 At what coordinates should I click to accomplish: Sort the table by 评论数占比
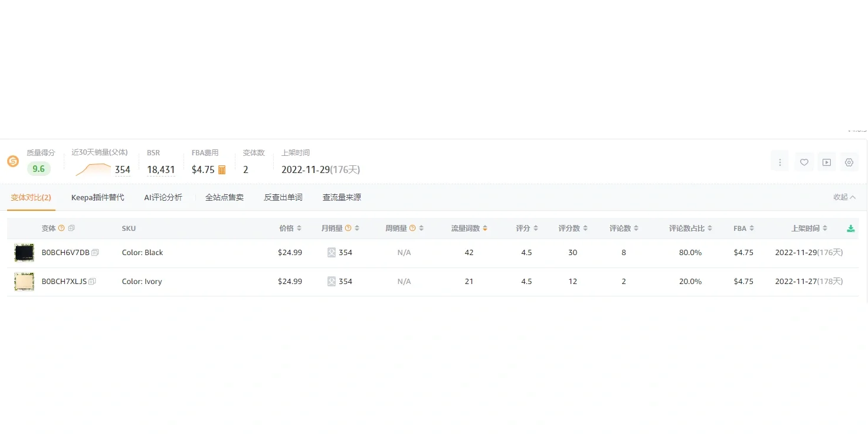710,229
